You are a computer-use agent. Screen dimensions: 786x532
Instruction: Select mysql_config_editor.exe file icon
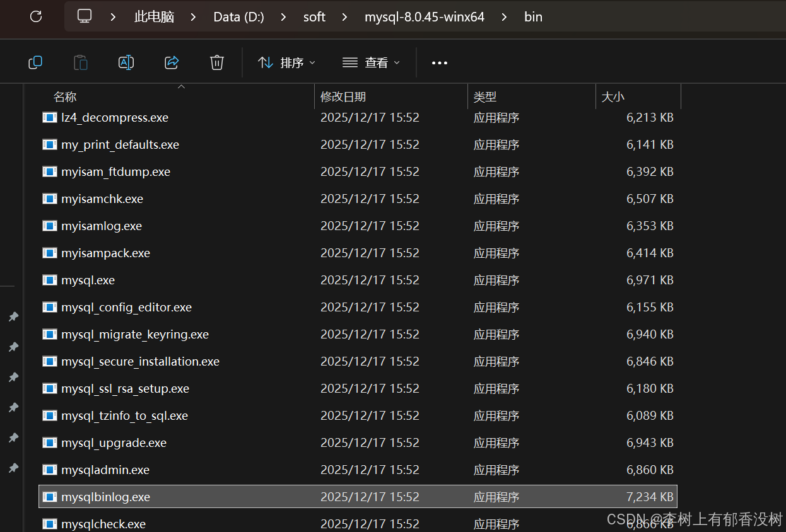pos(50,307)
